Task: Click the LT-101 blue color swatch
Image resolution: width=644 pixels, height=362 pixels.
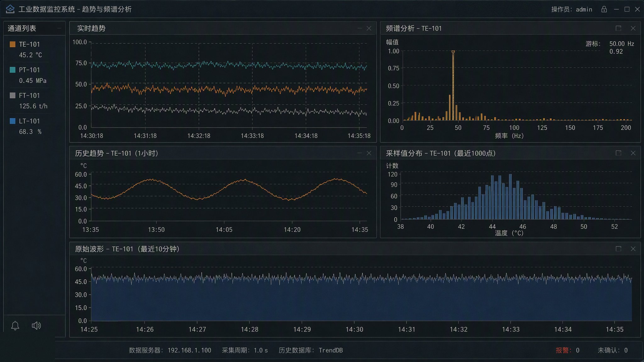Action: [x=13, y=121]
